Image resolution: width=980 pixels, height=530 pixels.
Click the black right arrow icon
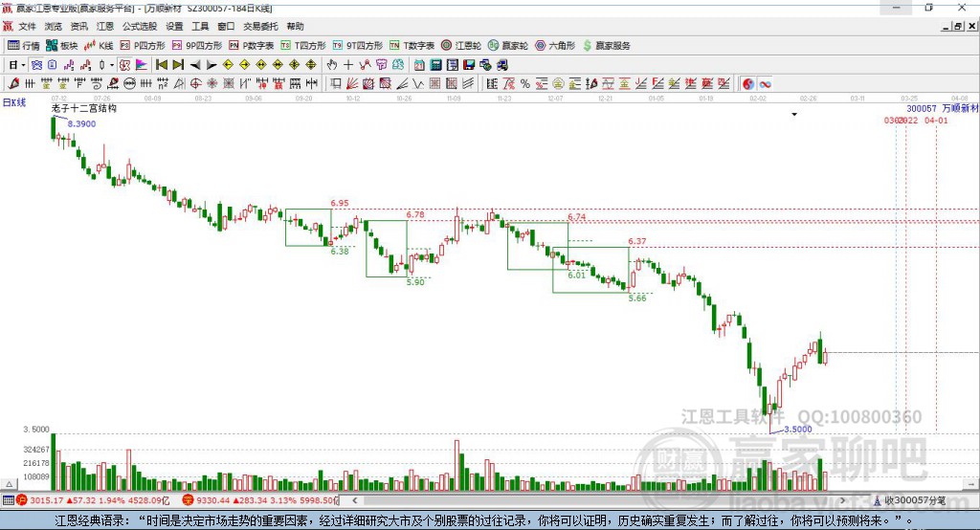tap(212, 65)
